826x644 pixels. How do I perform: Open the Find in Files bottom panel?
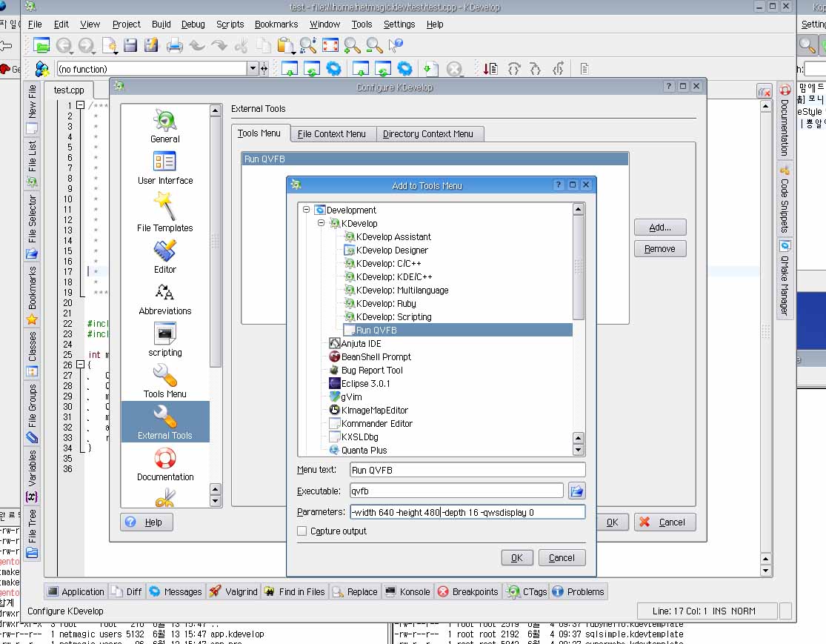tap(295, 592)
